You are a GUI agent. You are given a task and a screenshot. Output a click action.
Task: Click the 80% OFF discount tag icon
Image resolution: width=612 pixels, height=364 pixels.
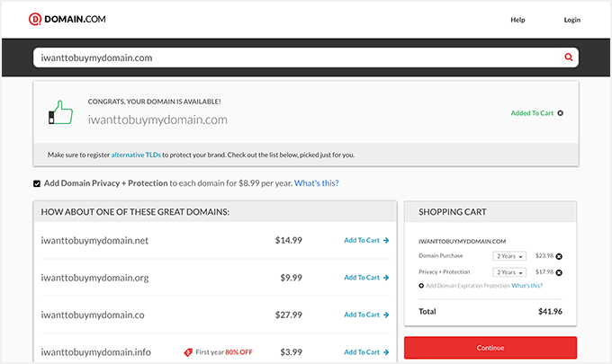click(x=189, y=352)
